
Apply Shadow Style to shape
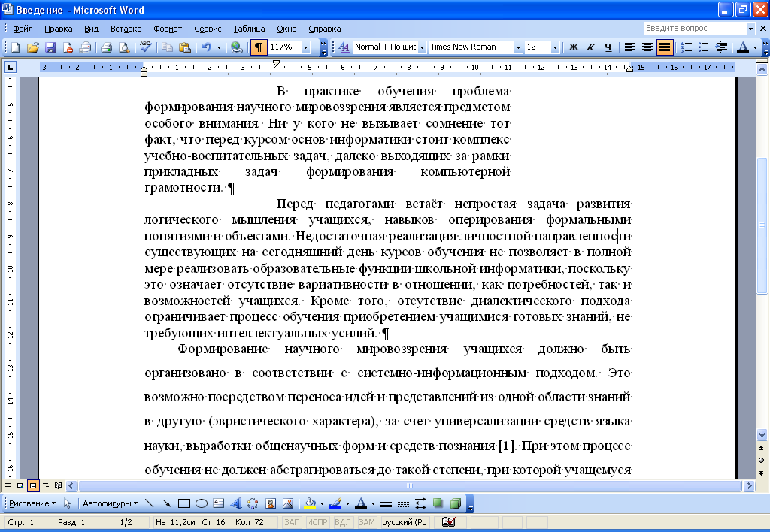coord(438,503)
